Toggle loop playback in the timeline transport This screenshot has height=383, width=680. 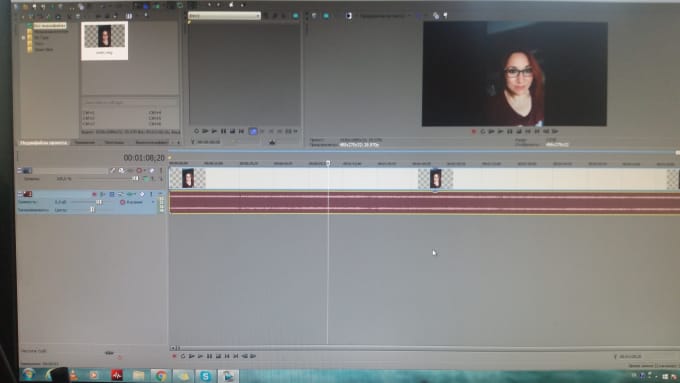point(183,356)
